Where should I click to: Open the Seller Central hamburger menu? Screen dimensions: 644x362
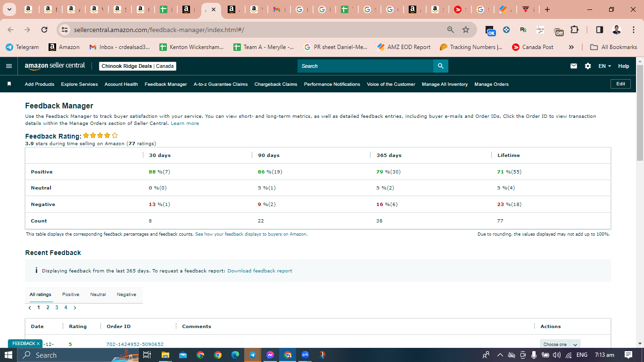9,66
